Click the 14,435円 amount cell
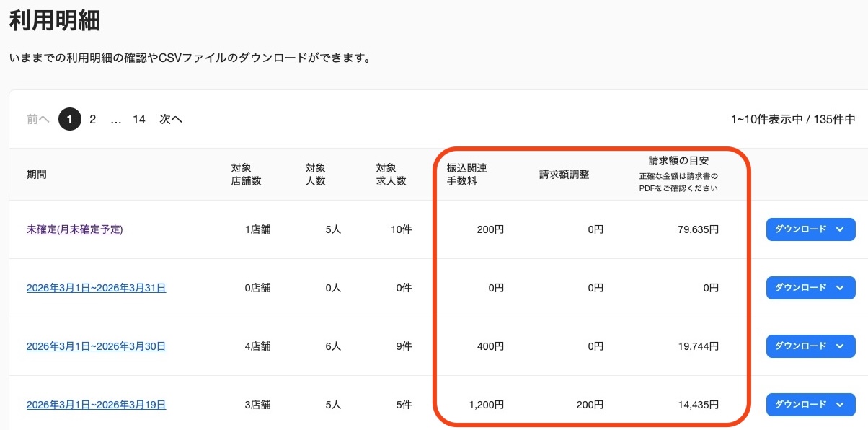This screenshot has width=868, height=430. click(699, 405)
